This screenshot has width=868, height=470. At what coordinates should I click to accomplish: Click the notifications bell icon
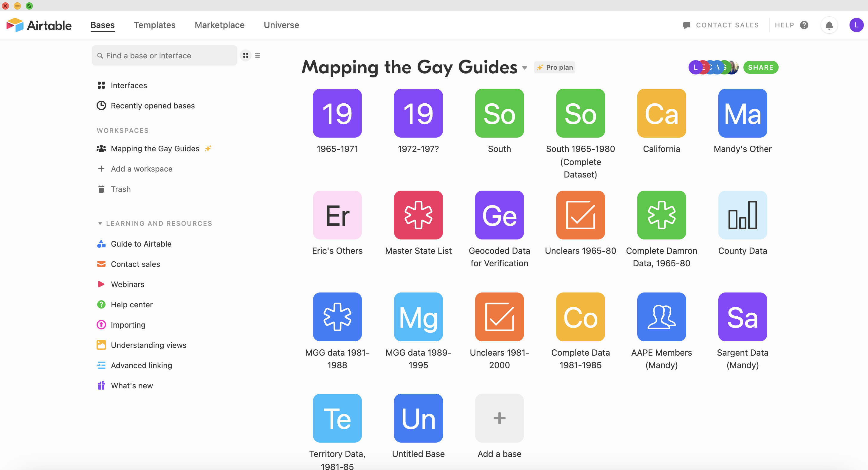pos(829,25)
